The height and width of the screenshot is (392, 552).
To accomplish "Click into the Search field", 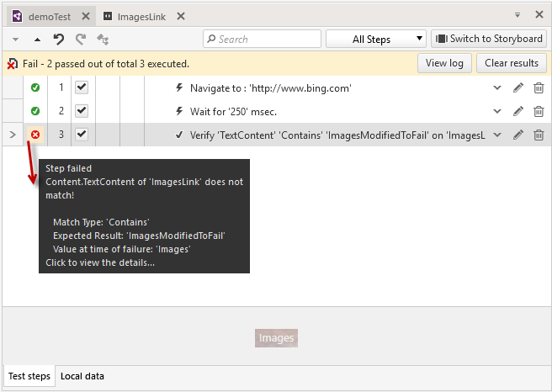I will (x=266, y=39).
